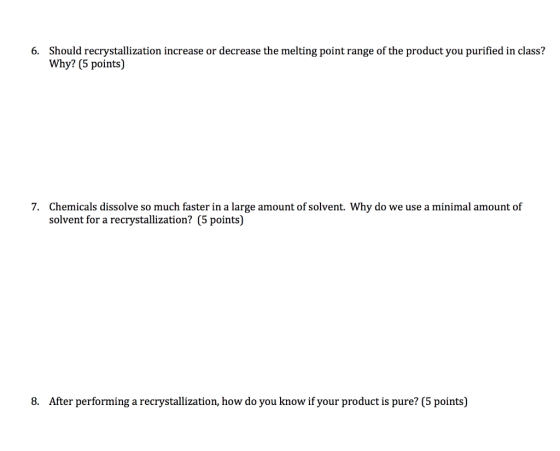560x451 pixels.
Task: Click 'solvent for a recrystallization?' line
Action: pos(121,220)
